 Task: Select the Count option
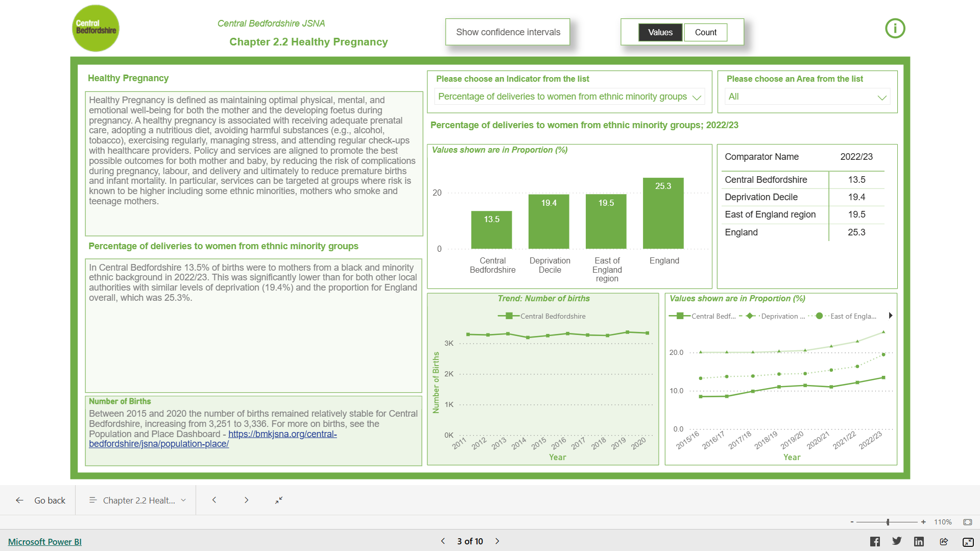[x=705, y=32]
